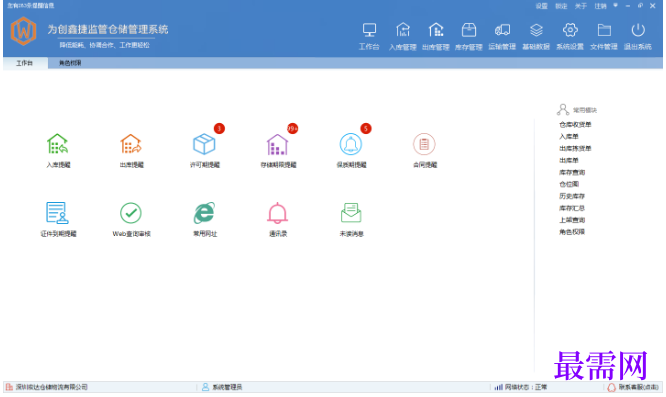Open 出库提醒 orange warehouse icon
Viewport: 666px width, 397px height.
tap(131, 144)
